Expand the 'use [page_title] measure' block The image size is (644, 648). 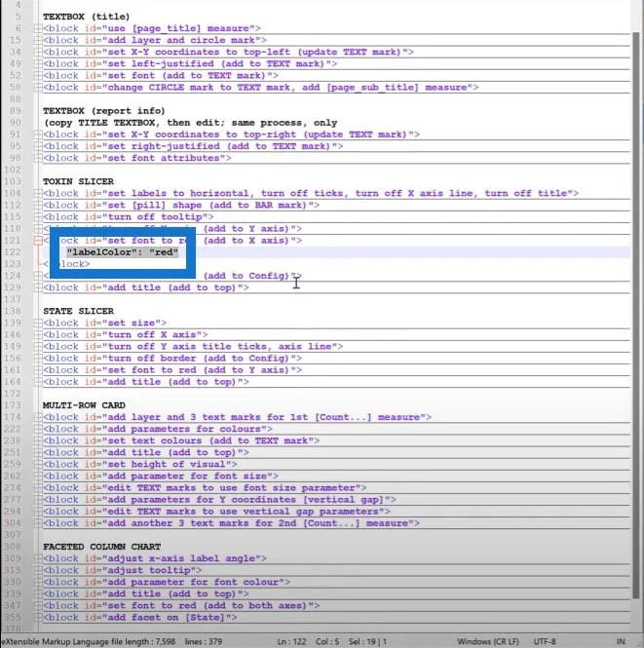tap(38, 28)
